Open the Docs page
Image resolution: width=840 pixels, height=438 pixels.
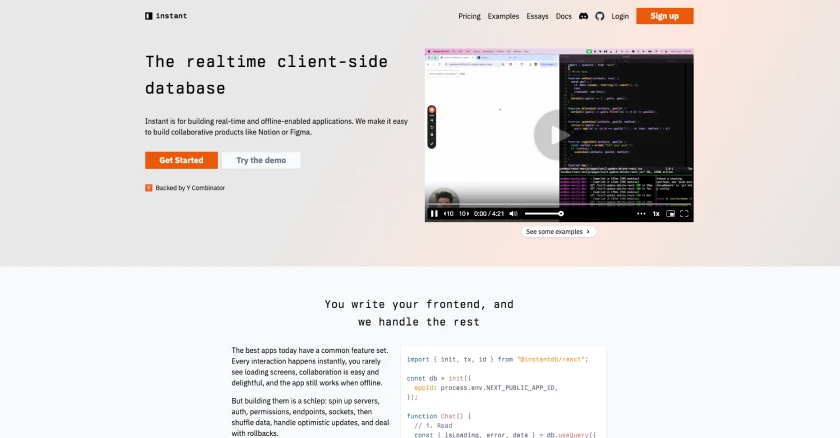pos(564,16)
